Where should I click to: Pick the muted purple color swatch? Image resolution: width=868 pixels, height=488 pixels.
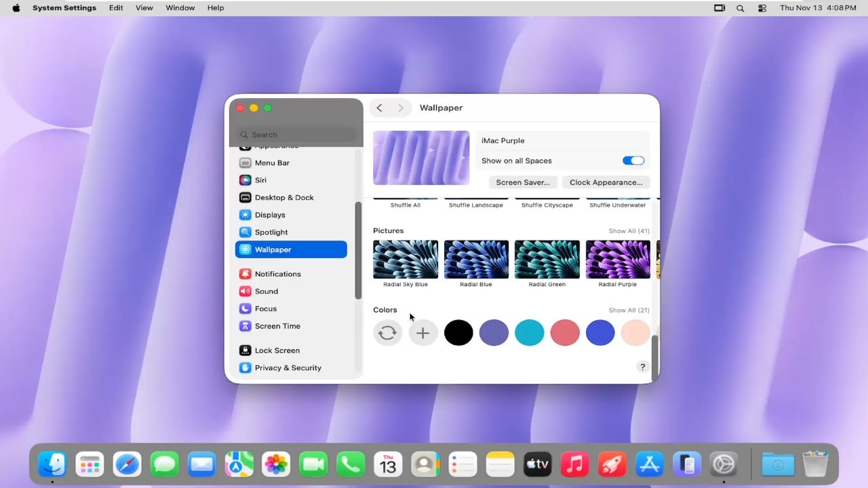(494, 333)
